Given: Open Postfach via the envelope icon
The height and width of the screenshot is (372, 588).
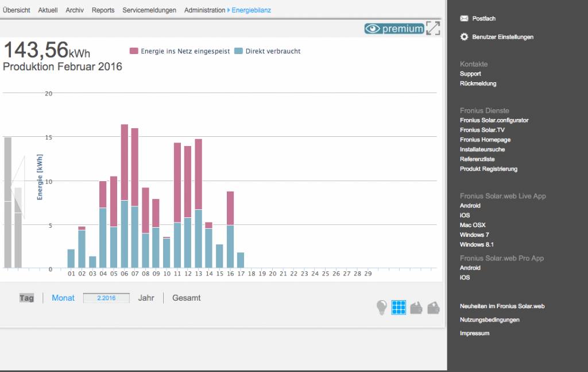Looking at the screenshot, I should click(x=464, y=18).
